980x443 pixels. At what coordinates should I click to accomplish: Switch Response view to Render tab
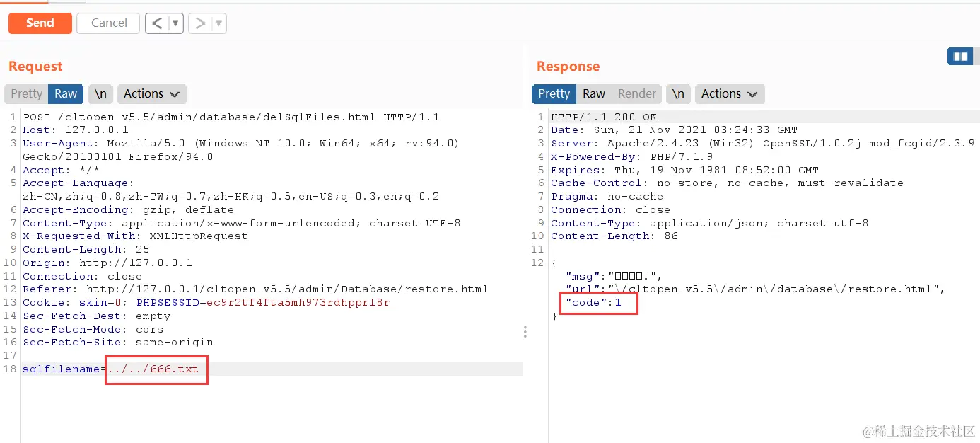tap(637, 93)
